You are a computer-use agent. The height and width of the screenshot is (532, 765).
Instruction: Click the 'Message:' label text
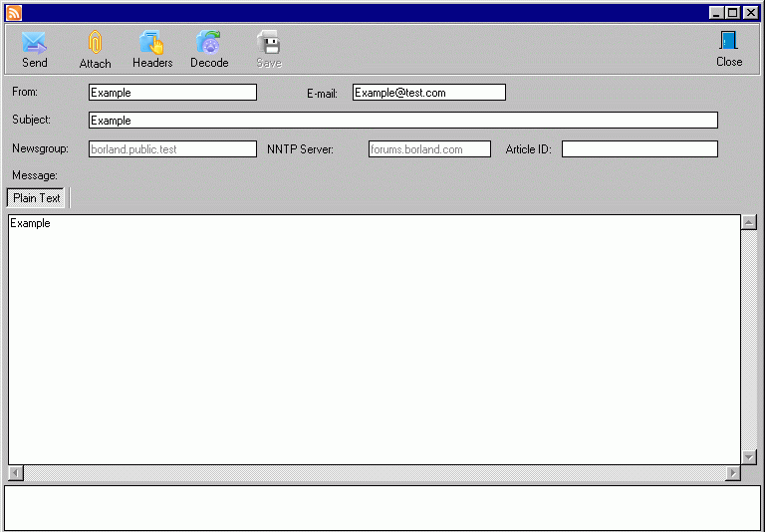click(35, 175)
